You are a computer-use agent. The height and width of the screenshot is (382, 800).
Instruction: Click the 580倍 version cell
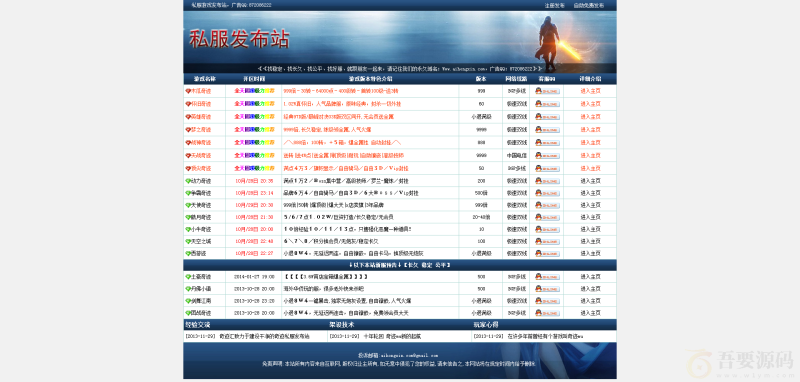point(481,193)
